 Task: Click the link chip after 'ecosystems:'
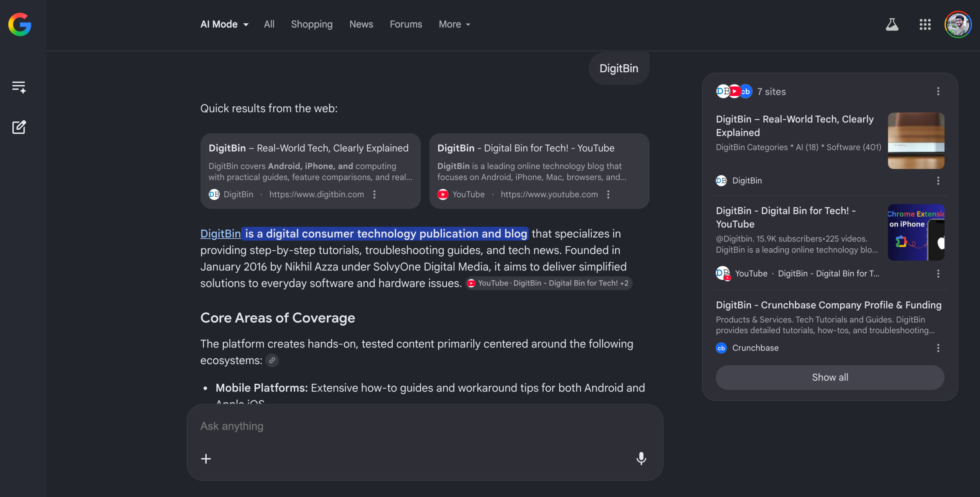[272, 360]
